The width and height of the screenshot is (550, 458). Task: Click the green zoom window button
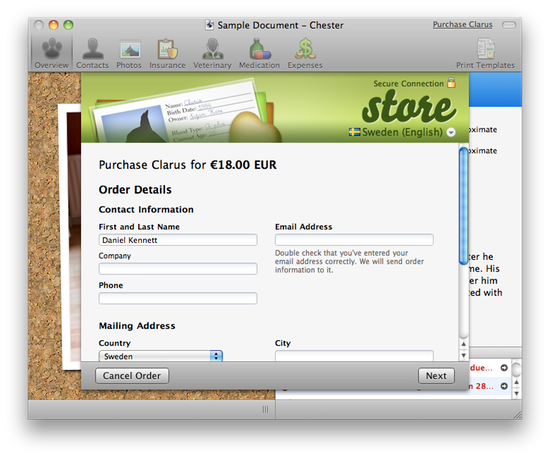[68, 25]
